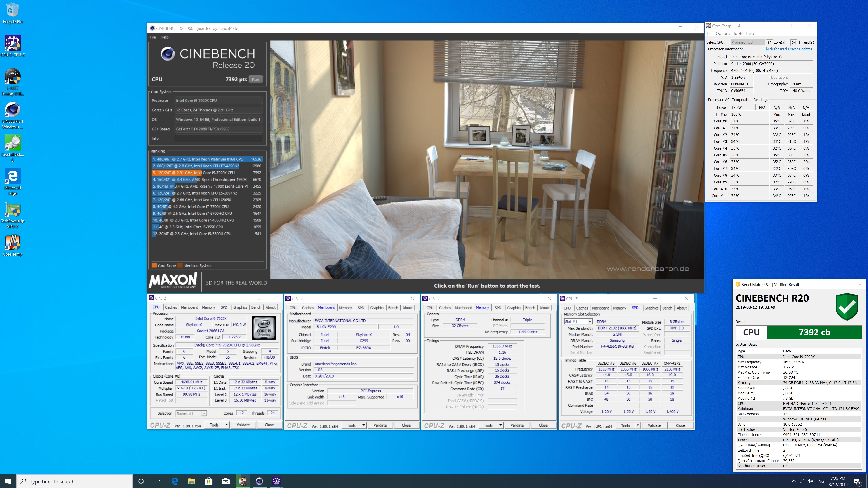Screen dimensions: 868x488
Task: Open the volume tray icon
Action: (x=810, y=481)
